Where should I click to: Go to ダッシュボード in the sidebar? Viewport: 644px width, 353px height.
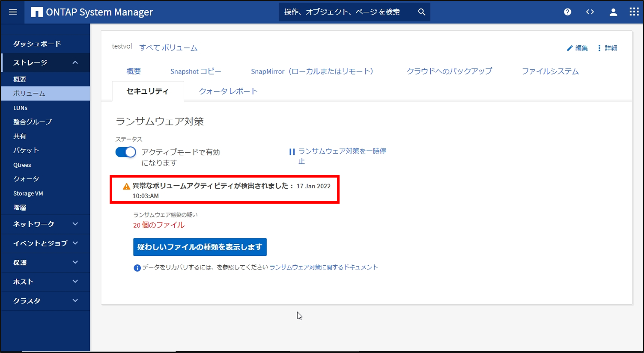[x=45, y=44]
